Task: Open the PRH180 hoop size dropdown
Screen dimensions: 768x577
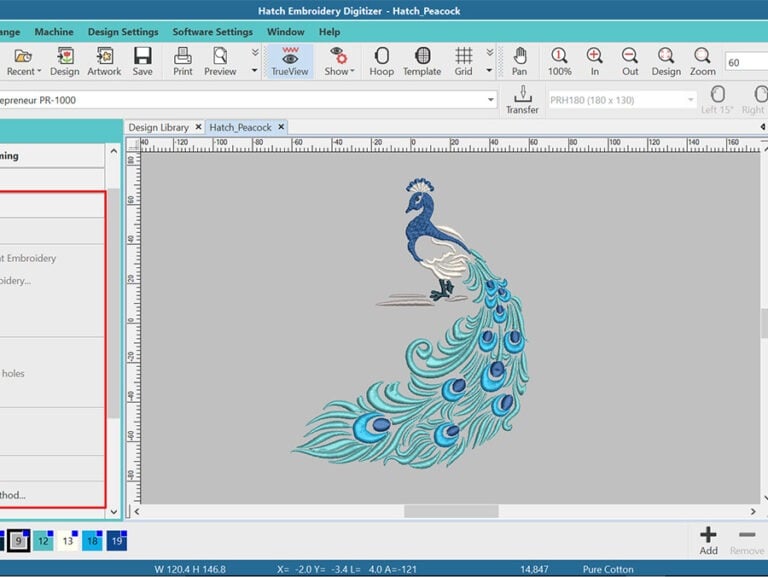Action: pyautogui.click(x=691, y=100)
